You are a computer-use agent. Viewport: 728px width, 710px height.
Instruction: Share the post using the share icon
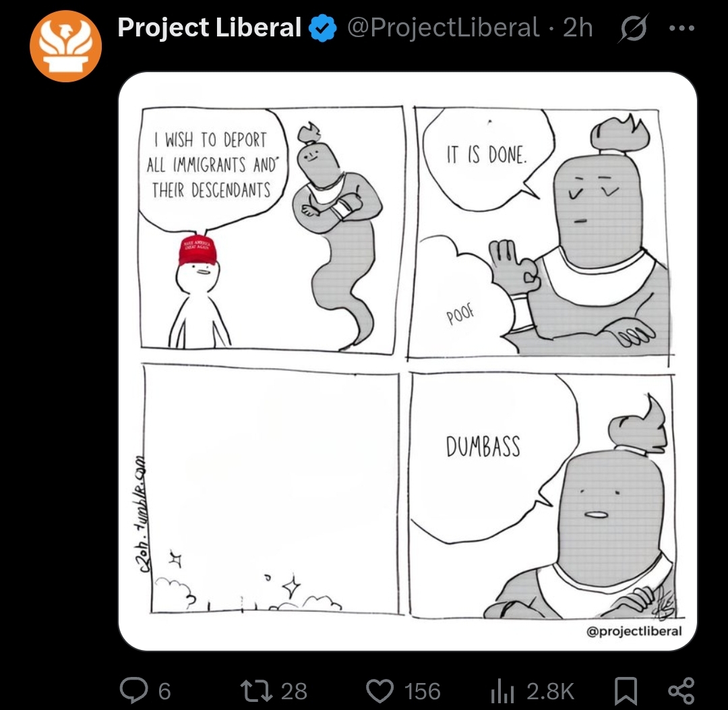pyautogui.click(x=681, y=690)
